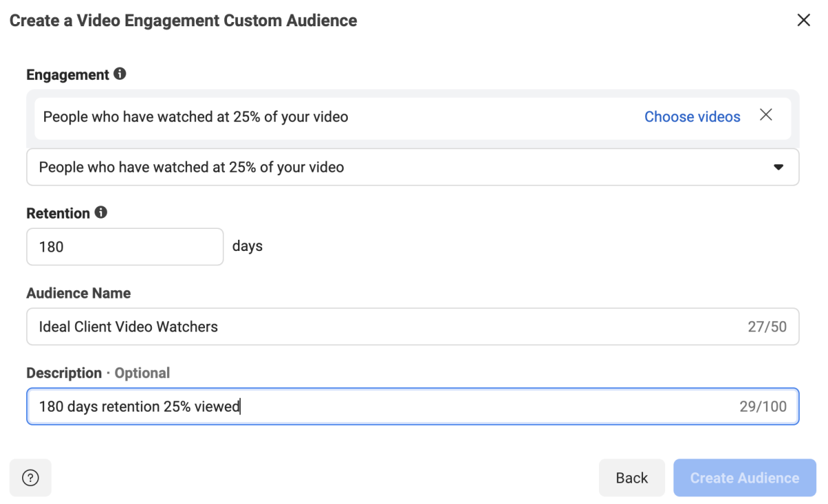Remove the 25% watched engagement rule

click(x=766, y=115)
